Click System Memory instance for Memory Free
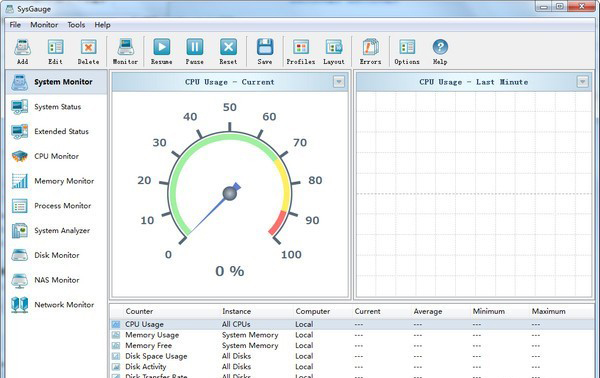Screen dimensions: 600x378 click(250, 345)
